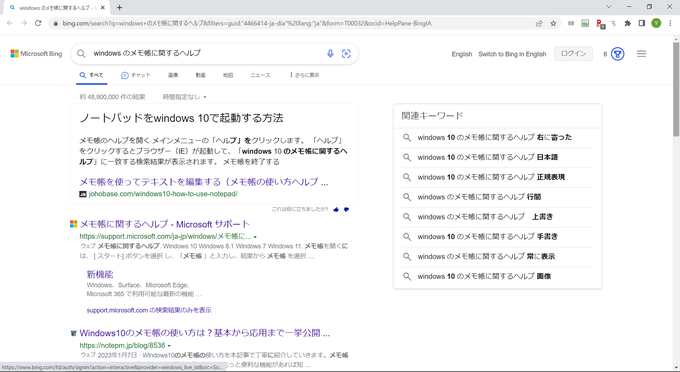Switch to the チャット tab
The width and height of the screenshot is (680, 372).
coord(136,75)
